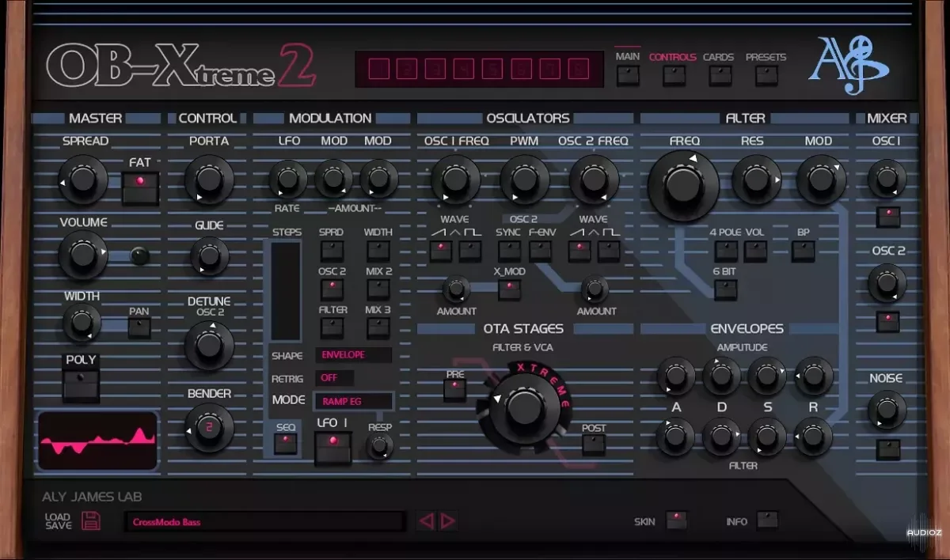Click the OSC 1 FREQ knob
Viewport: 950px width, 560px height.
click(x=456, y=180)
